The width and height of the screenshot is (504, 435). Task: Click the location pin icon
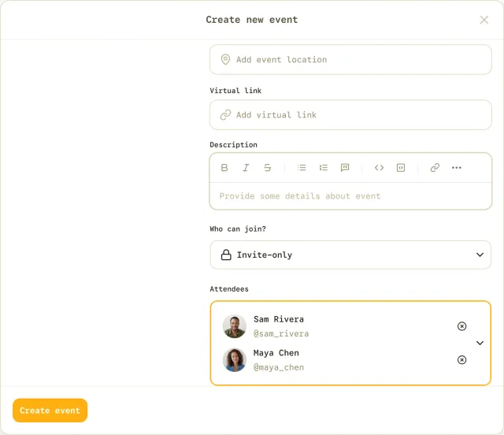pos(226,60)
